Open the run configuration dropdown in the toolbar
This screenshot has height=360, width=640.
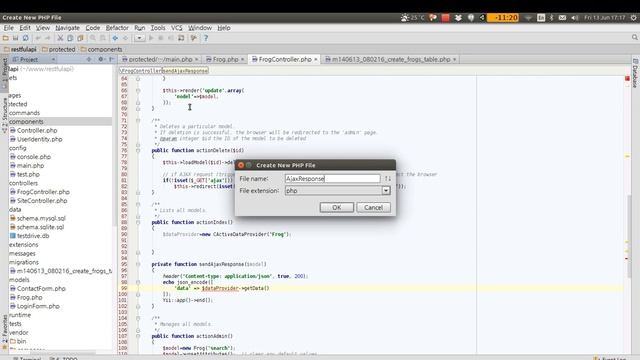tap(140, 38)
